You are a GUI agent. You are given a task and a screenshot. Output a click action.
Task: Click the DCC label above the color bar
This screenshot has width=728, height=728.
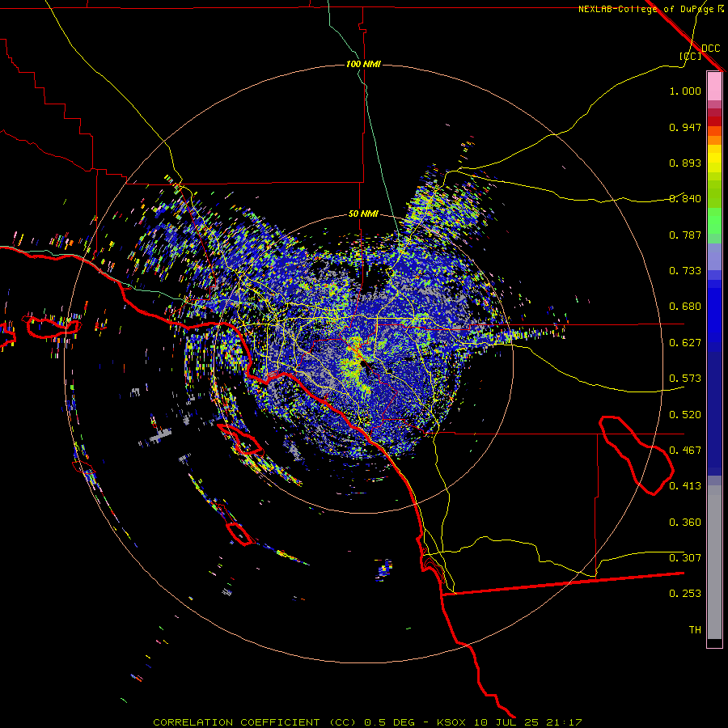coord(710,49)
